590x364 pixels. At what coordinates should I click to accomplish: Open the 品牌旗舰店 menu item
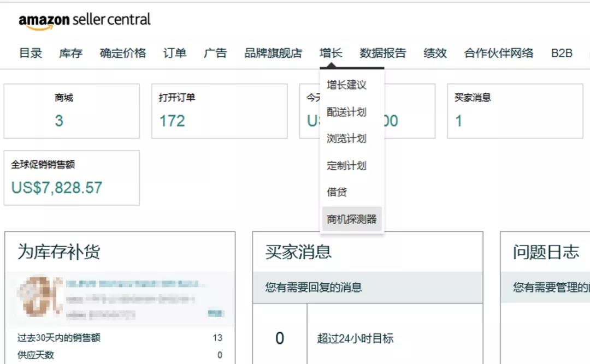pyautogui.click(x=272, y=53)
